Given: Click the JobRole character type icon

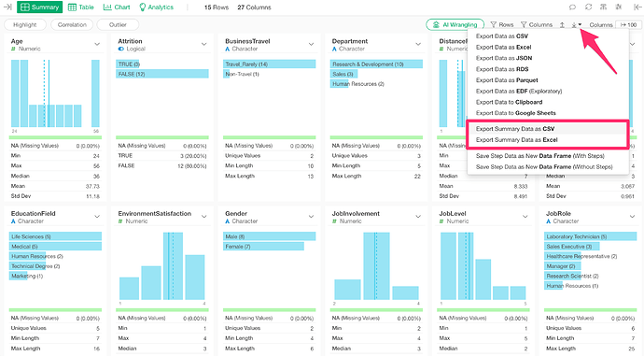Looking at the screenshot, I should (548, 221).
